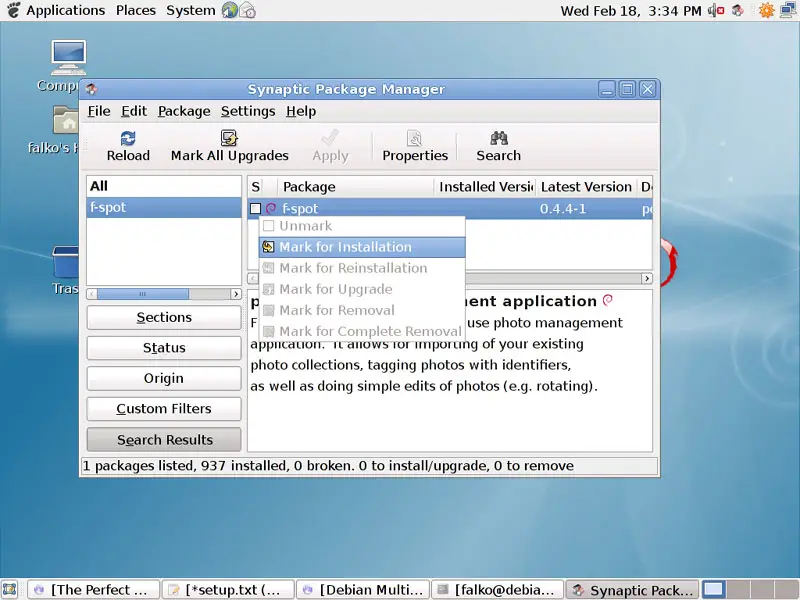Viewport: 800px width, 600px height.
Task: Click the Package column header
Action: (x=356, y=187)
